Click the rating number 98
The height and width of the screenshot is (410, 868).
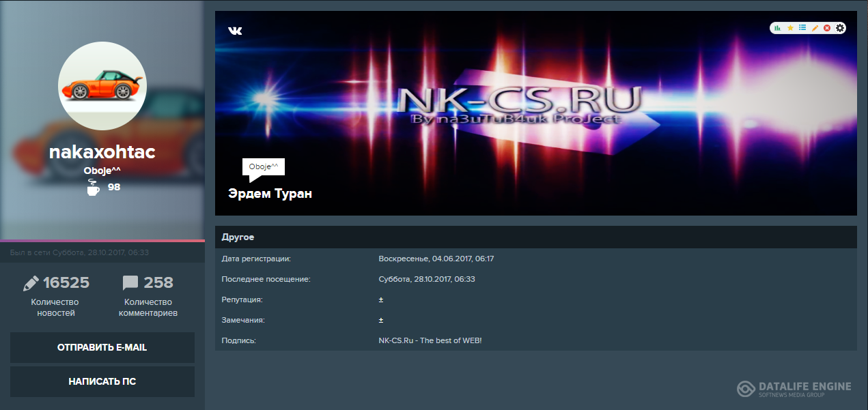[114, 187]
